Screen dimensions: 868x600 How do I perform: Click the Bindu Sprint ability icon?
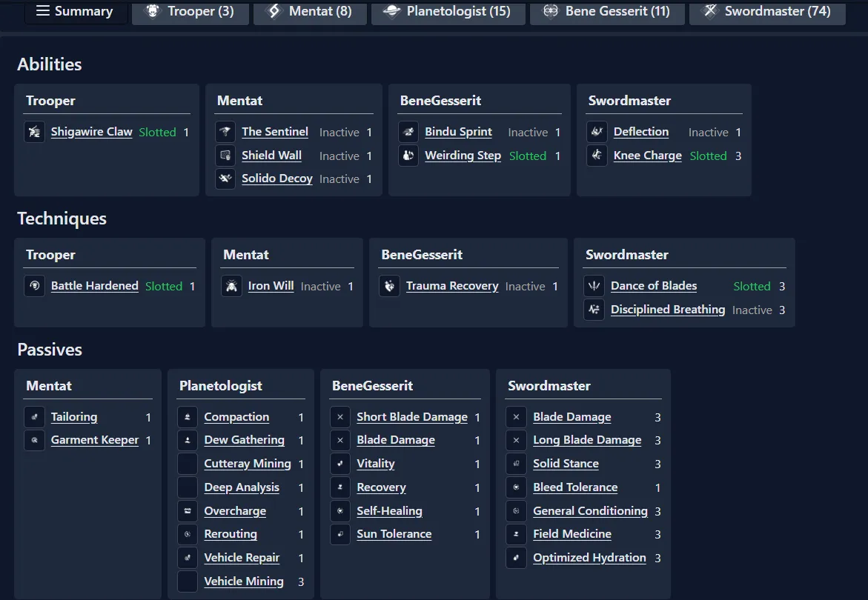pos(408,132)
